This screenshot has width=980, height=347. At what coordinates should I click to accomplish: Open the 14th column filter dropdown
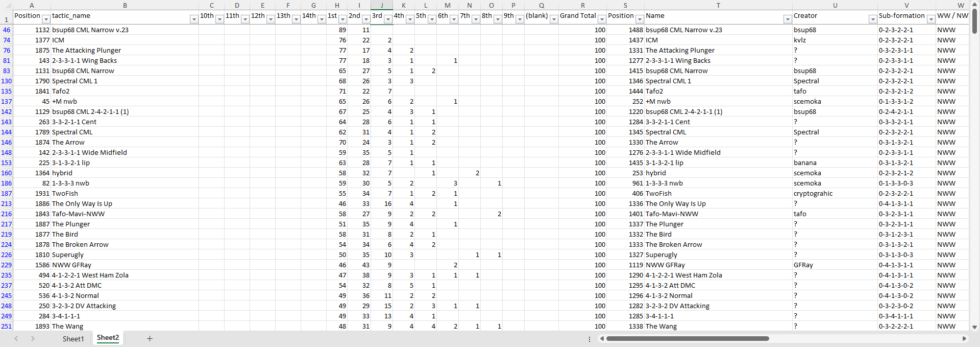(322, 19)
